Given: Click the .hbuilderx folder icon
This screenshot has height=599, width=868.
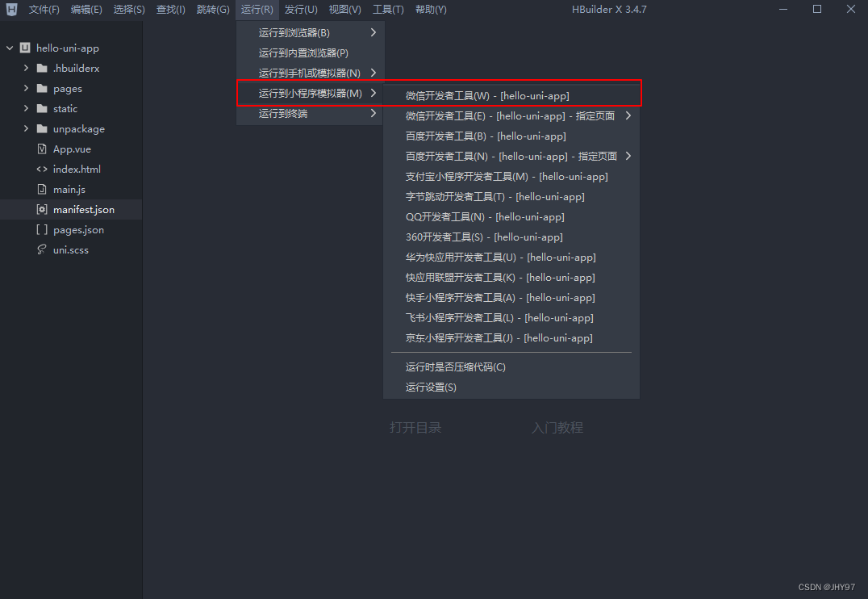Looking at the screenshot, I should coord(42,68).
